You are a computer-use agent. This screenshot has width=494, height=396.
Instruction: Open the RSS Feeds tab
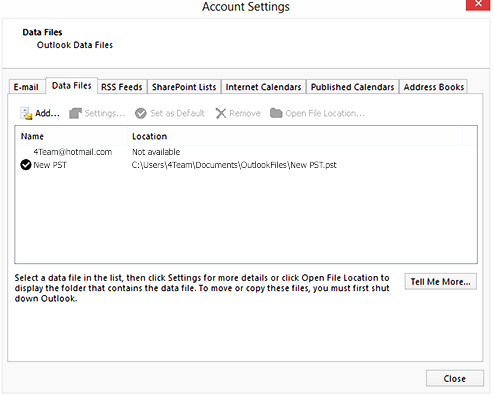point(122,87)
